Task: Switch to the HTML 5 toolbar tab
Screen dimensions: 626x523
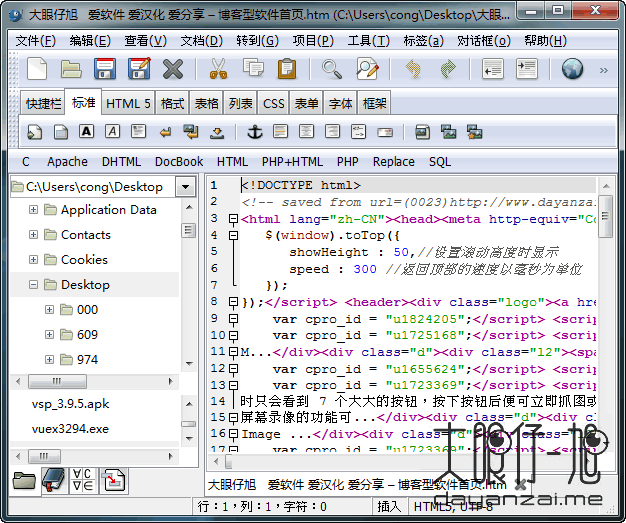Action: pos(128,103)
